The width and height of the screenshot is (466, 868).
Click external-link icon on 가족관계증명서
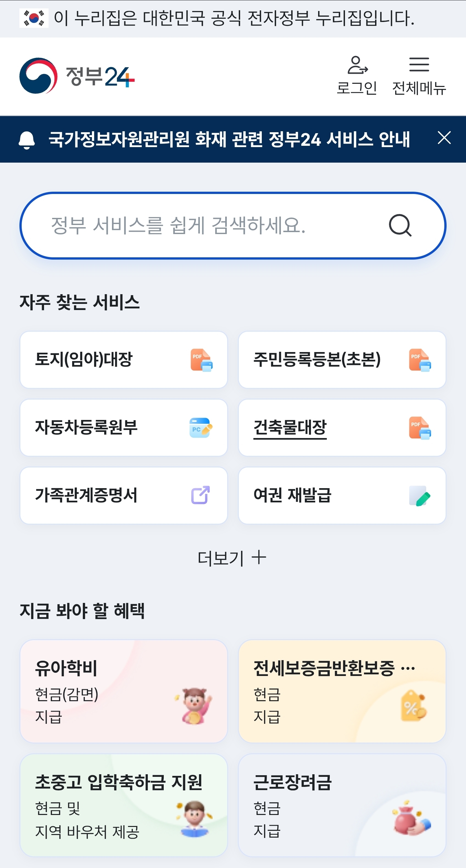(201, 495)
